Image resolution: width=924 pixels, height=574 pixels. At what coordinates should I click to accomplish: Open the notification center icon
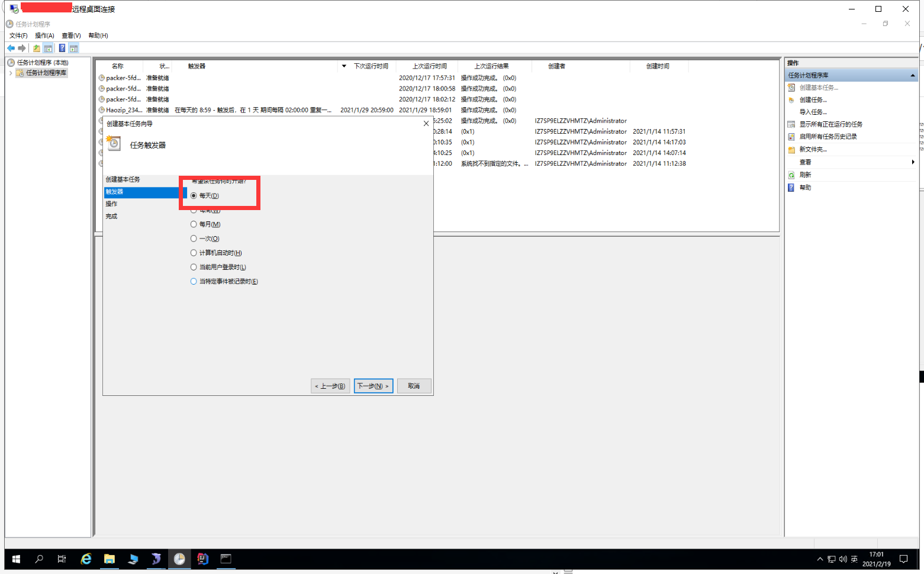904,559
